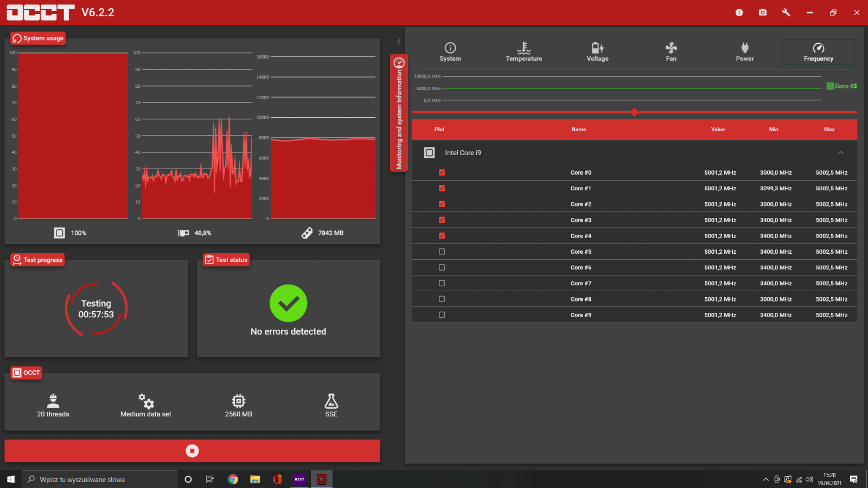Enable plot checkbox for Core #8
The image size is (868, 488).
click(442, 299)
